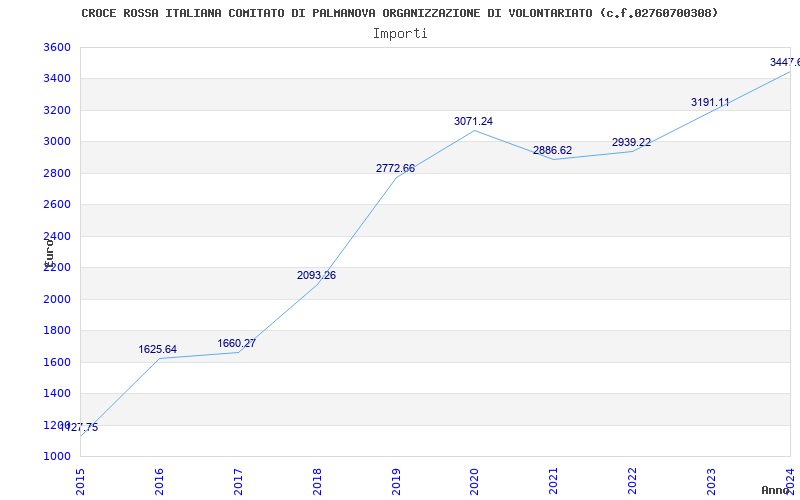800x500 pixels.
Task: Click the chart title with c.f. 02760700308
Action: (x=399, y=13)
